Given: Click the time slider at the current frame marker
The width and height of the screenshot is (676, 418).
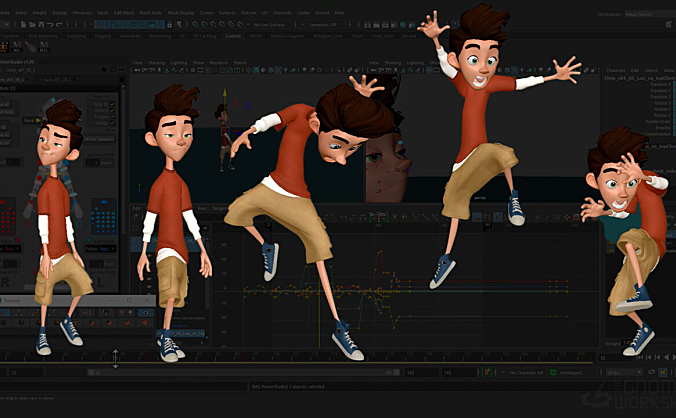Looking at the screenshot, I should (x=115, y=357).
